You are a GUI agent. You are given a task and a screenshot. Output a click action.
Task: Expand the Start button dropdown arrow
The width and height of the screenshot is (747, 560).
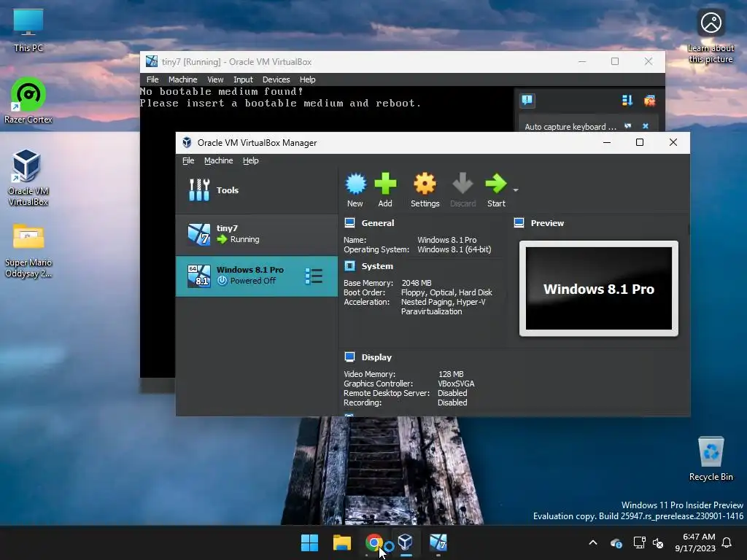(x=516, y=190)
